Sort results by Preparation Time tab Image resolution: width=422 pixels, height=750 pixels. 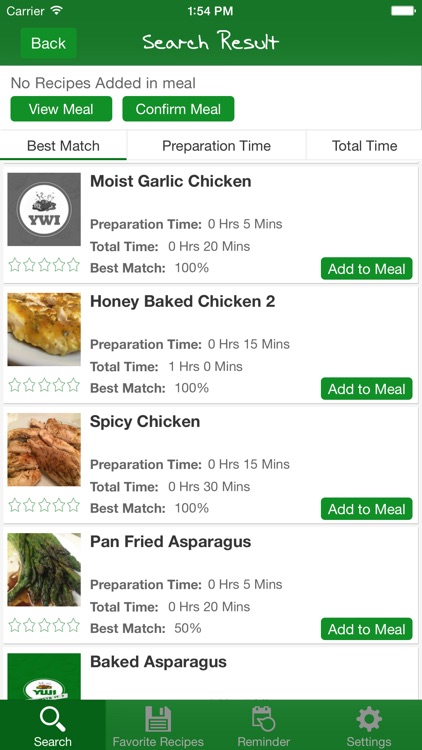point(216,145)
